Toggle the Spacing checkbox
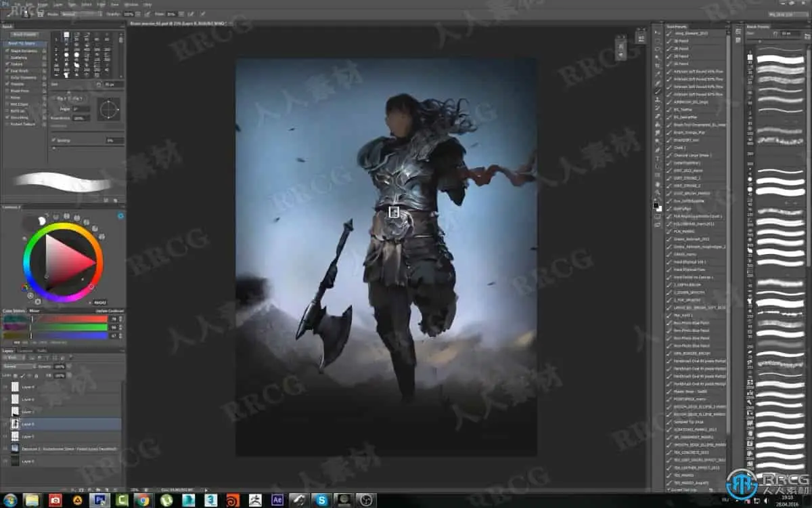The width and height of the screenshot is (812, 508). tap(53, 140)
